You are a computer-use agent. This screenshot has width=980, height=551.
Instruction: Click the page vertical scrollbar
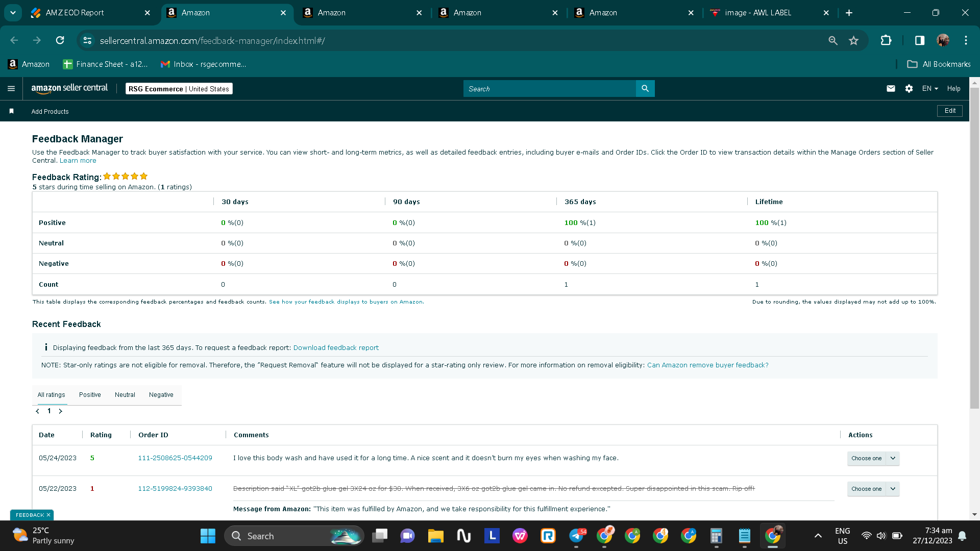(x=974, y=247)
